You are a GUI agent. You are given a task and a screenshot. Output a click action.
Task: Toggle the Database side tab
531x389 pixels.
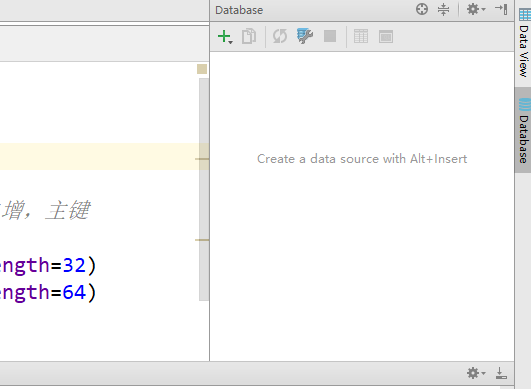tap(524, 130)
